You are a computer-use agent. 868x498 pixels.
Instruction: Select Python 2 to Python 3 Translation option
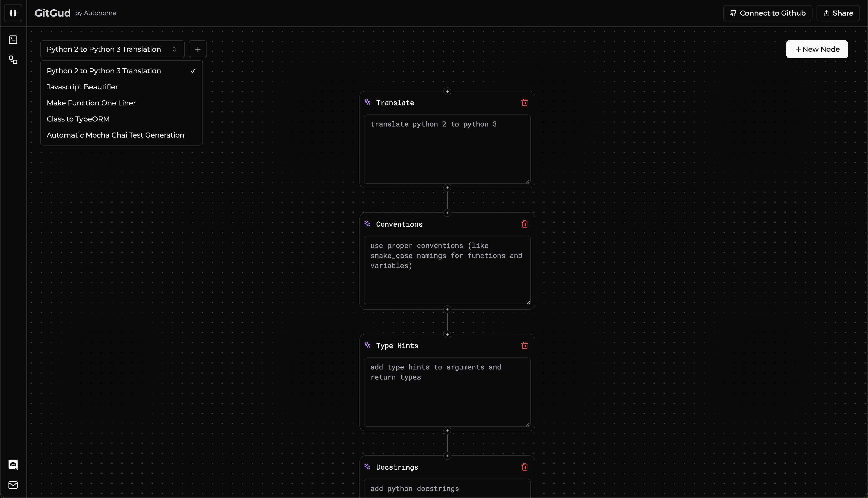point(122,71)
